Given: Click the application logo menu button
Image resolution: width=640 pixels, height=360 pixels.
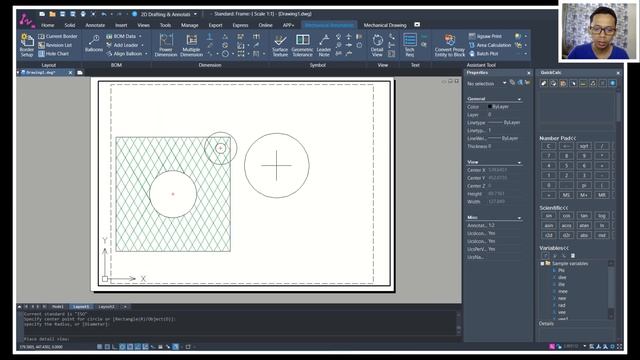Looking at the screenshot, I should (27, 20).
